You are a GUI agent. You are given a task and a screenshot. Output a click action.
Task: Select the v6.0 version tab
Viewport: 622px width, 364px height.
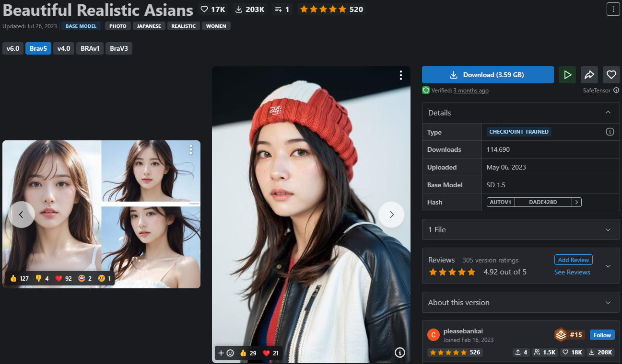(x=13, y=48)
